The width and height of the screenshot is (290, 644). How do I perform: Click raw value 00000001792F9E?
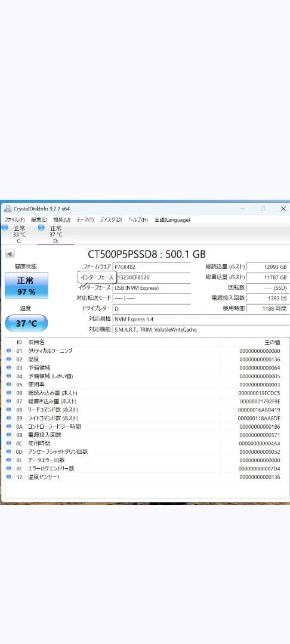(259, 401)
